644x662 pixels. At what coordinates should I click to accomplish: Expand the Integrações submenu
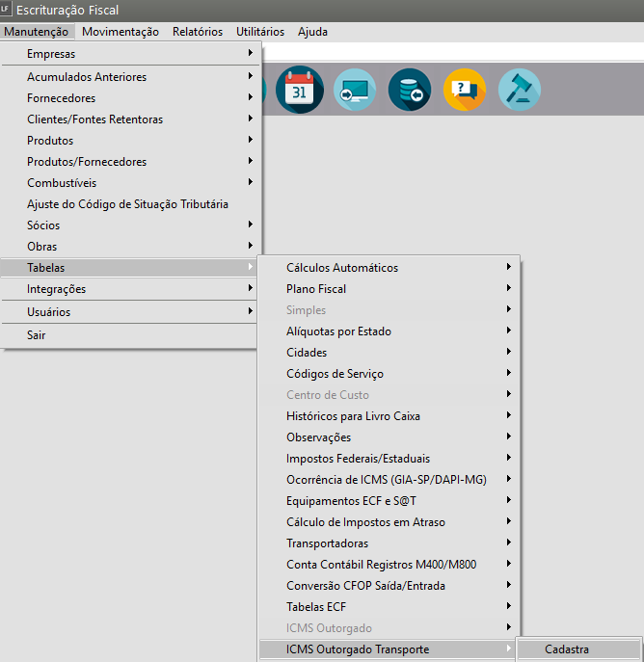(56, 289)
